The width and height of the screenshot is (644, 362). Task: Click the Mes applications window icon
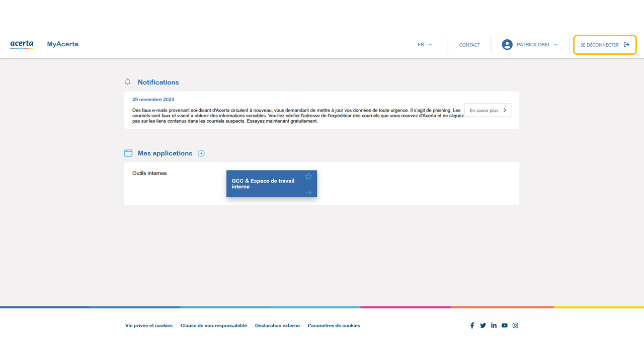(x=128, y=153)
